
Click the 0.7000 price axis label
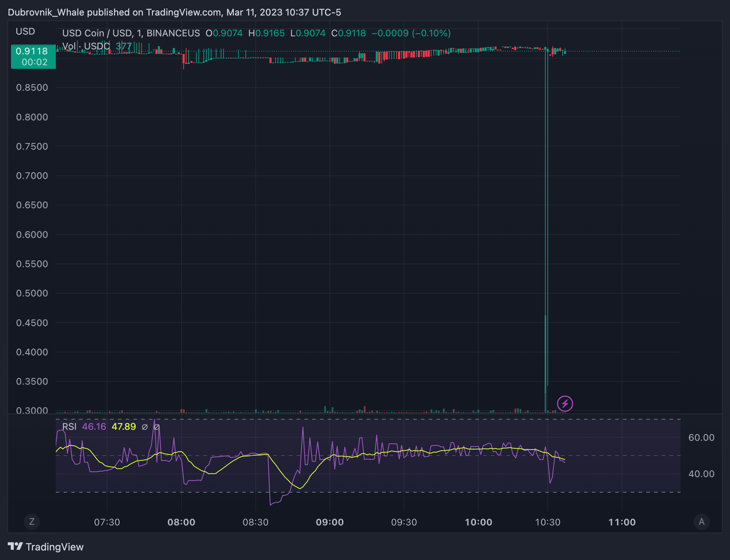pyautogui.click(x=32, y=176)
